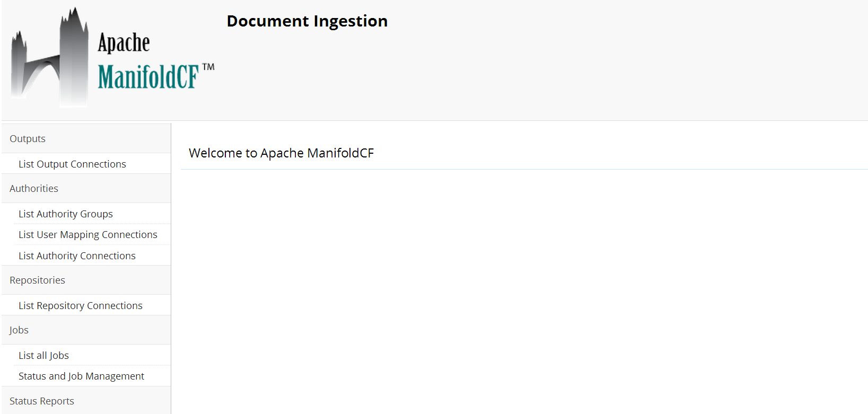This screenshot has height=414, width=868.
Task: Click the Welcome to Apache ManifoldCF heading
Action: click(x=281, y=153)
